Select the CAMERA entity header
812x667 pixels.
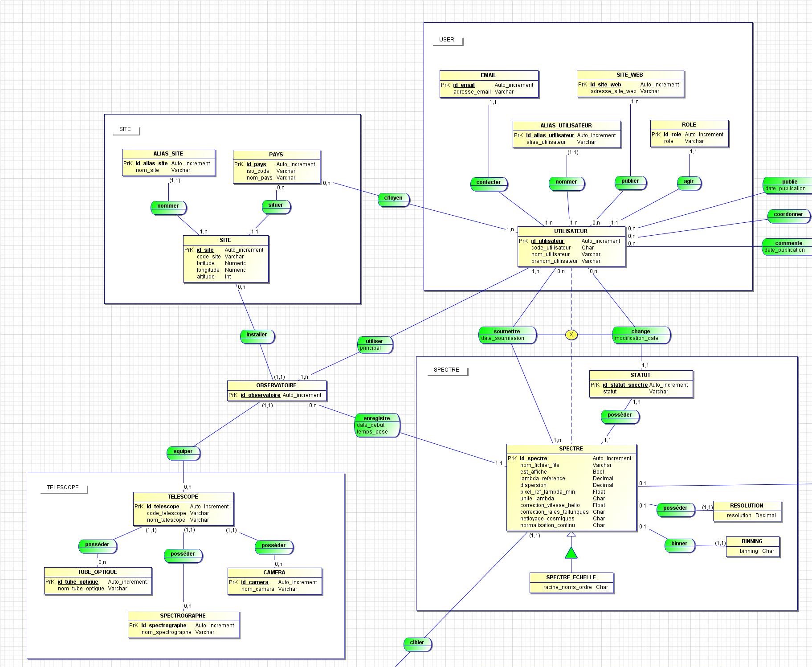click(x=274, y=573)
